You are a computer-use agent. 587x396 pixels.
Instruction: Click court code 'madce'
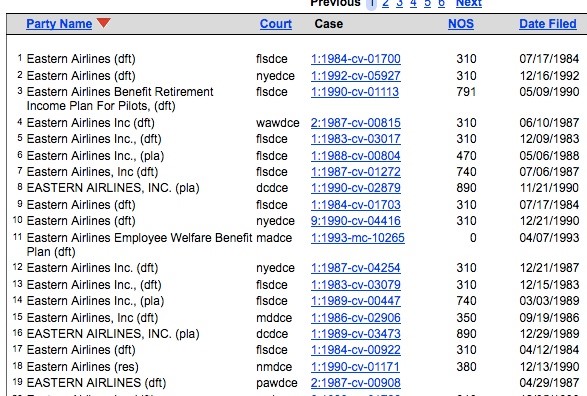pos(274,238)
